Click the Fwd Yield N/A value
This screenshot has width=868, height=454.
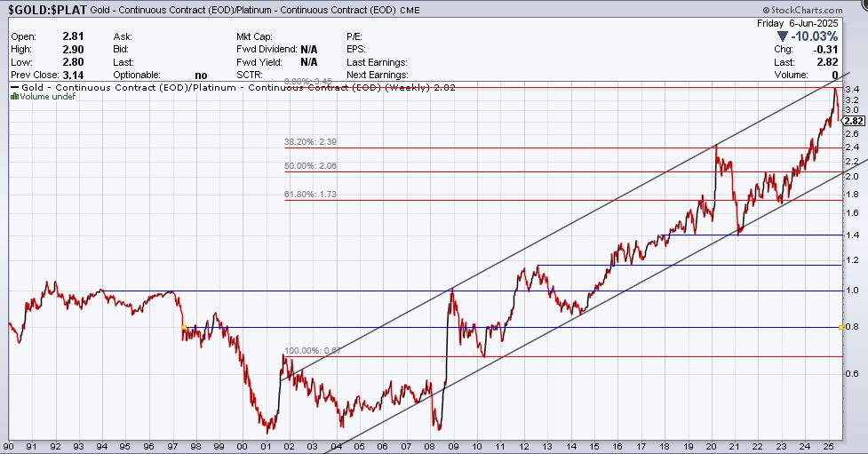(x=309, y=62)
